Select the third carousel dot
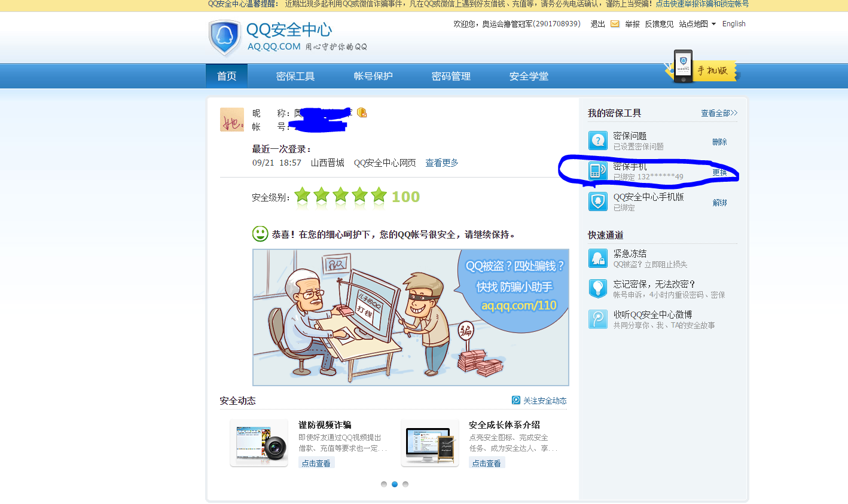The height and width of the screenshot is (504, 848). coord(405,484)
